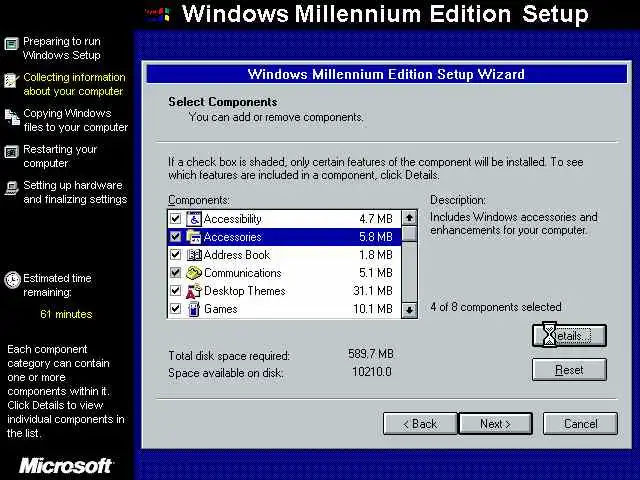640x480 pixels.
Task: Click the 589.7 MB total disk space value
Action: [x=371, y=353]
